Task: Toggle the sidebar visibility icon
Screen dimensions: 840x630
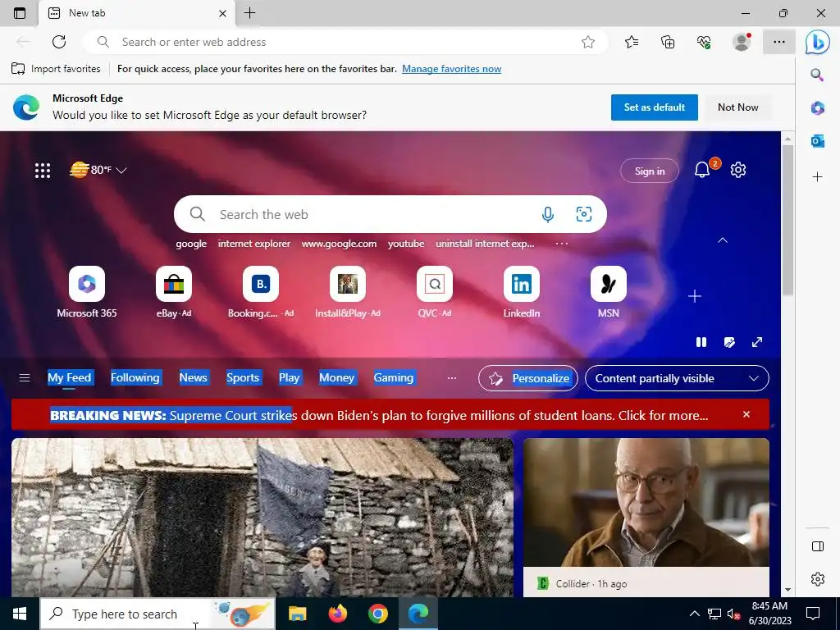Action: (x=818, y=546)
